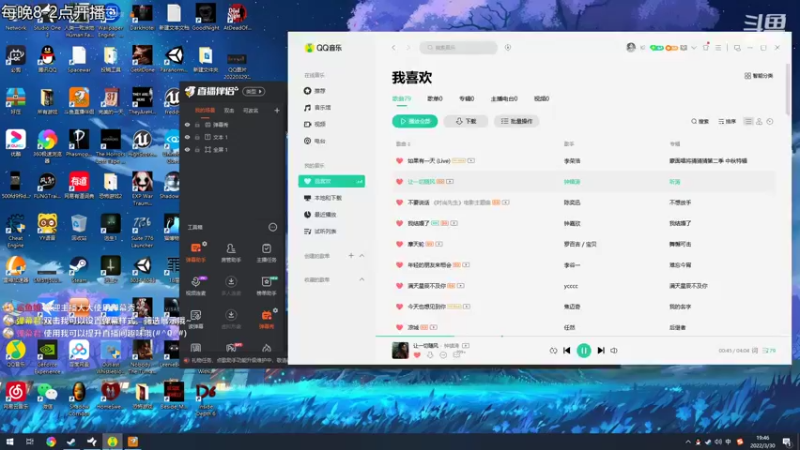Screen dimensions: 800x450
Task: Click the volume speaker icon in player bar
Action: click(614, 351)
